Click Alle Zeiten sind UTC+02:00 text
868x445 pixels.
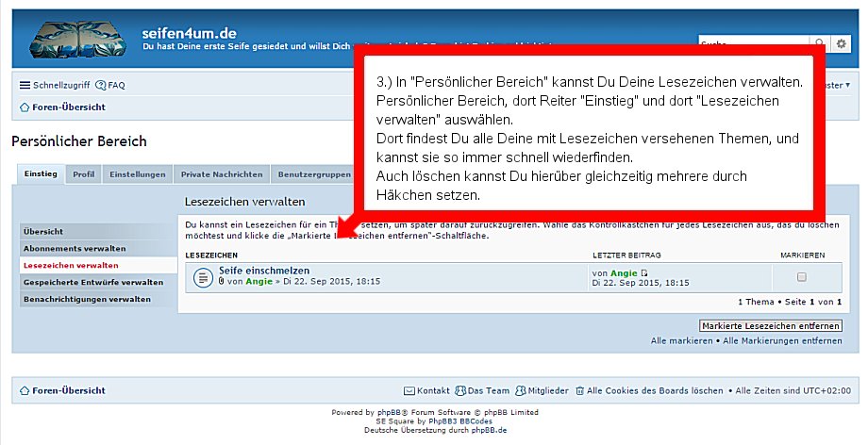(x=793, y=390)
